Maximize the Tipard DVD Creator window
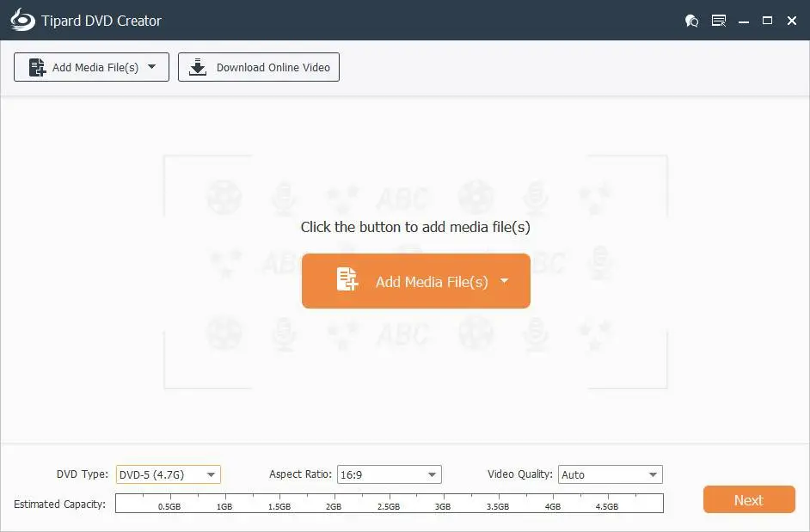Viewport: 810px width, 532px height. [768, 21]
